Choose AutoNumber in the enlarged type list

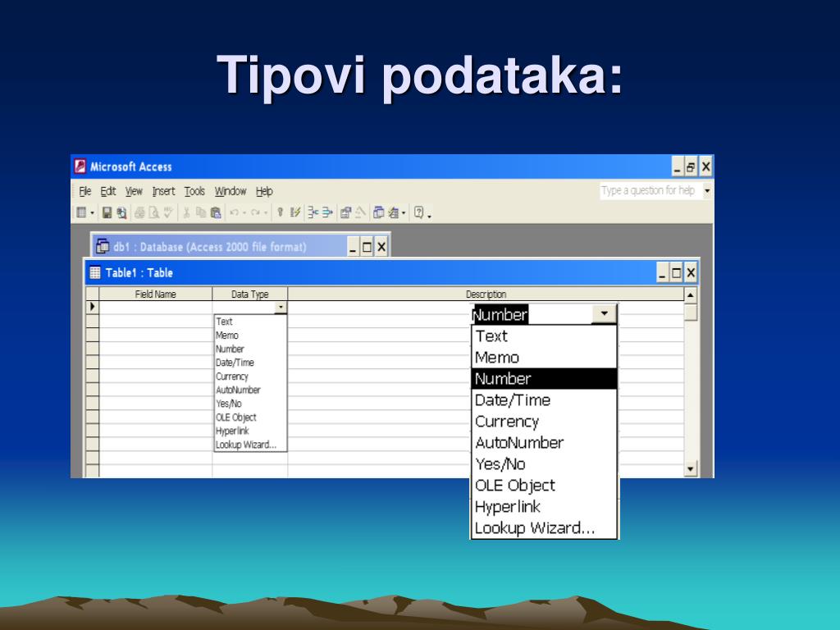click(545, 443)
